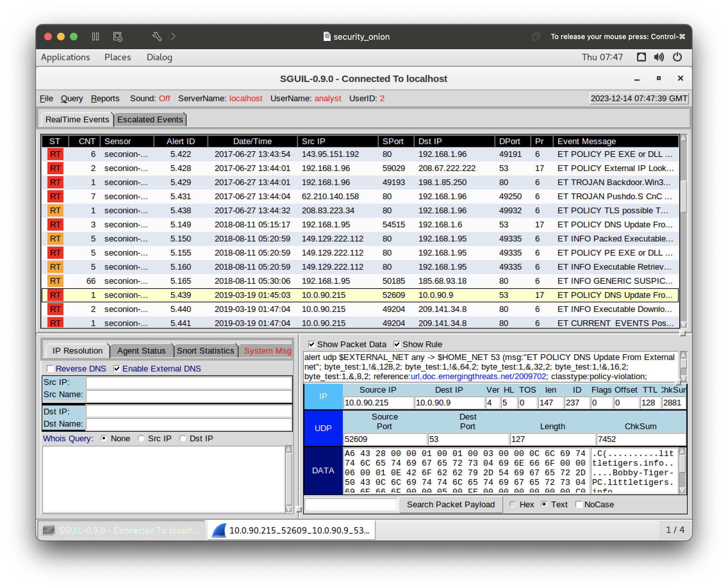Image resolution: width=728 pixels, height=588 pixels.
Task: Open the emergingthreats reference URL link
Action: click(478, 376)
